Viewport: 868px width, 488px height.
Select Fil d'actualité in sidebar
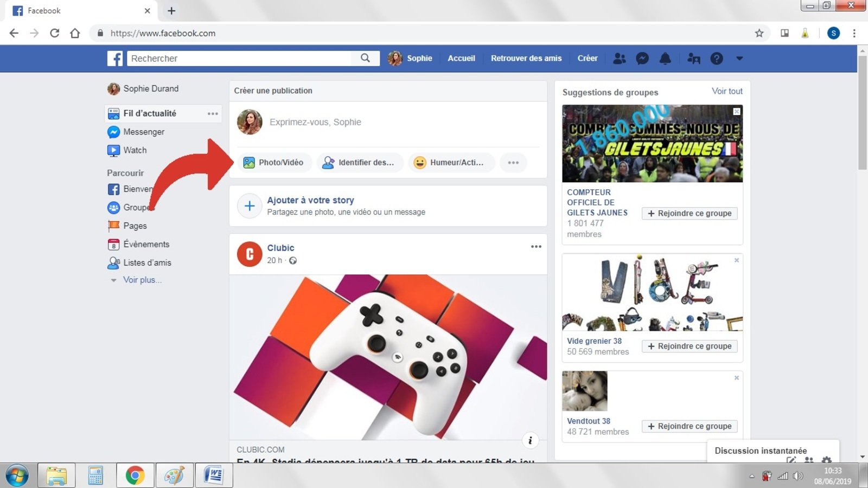(150, 113)
